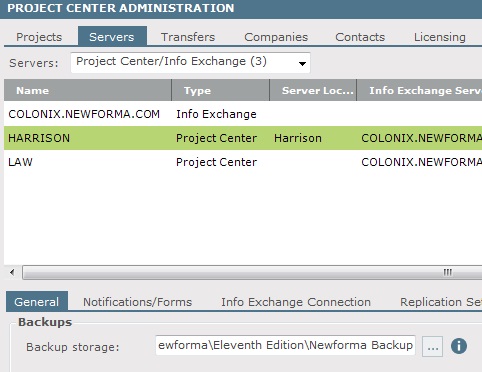
Task: Sort by the Type column header
Action: click(220, 90)
